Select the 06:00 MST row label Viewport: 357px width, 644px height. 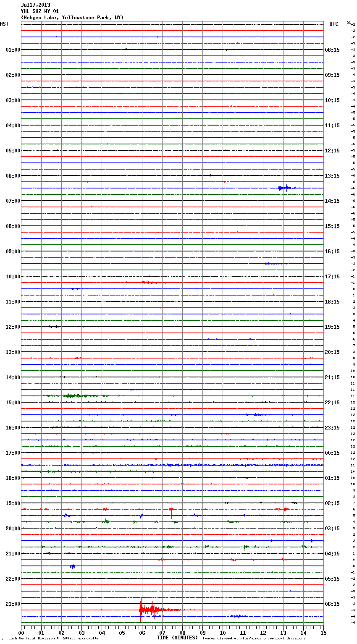(13, 176)
